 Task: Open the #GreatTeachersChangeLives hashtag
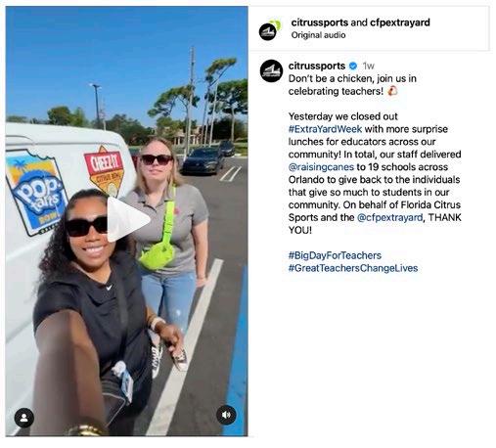click(x=353, y=268)
